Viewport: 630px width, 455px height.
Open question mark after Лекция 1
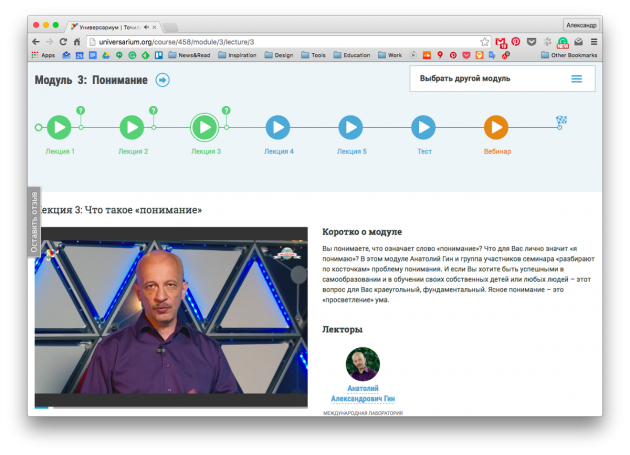pos(81,110)
